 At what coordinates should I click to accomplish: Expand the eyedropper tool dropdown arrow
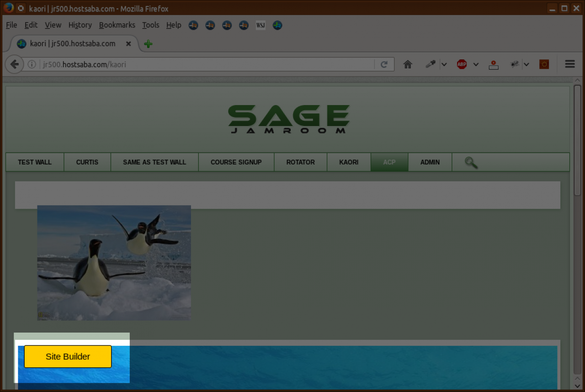click(x=444, y=64)
